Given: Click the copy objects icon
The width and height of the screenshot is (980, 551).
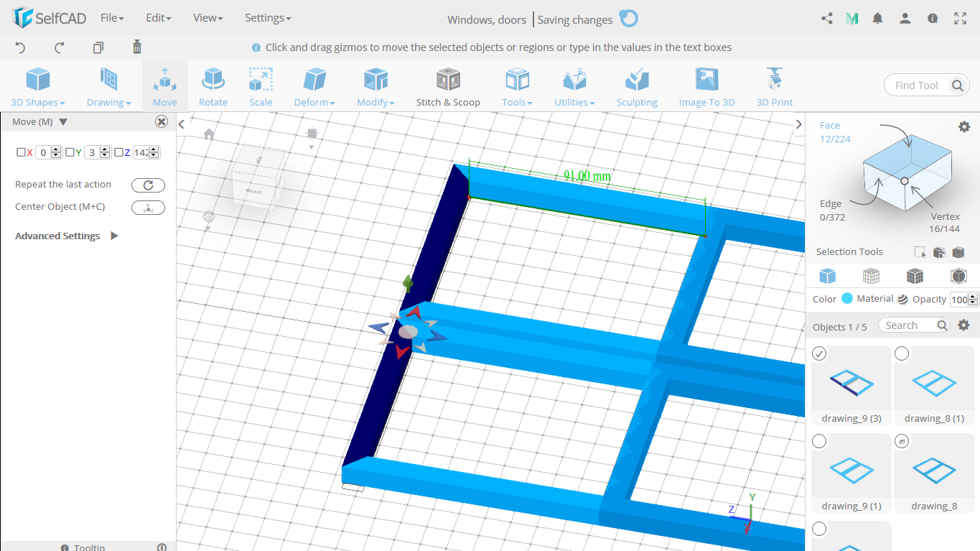Looking at the screenshot, I should tap(98, 47).
